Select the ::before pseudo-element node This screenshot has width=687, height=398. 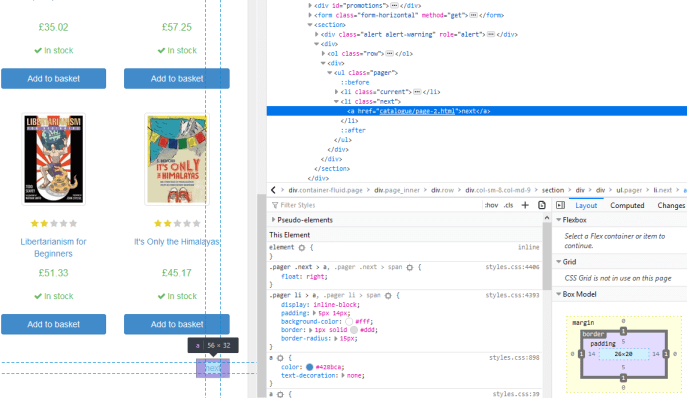[355, 82]
